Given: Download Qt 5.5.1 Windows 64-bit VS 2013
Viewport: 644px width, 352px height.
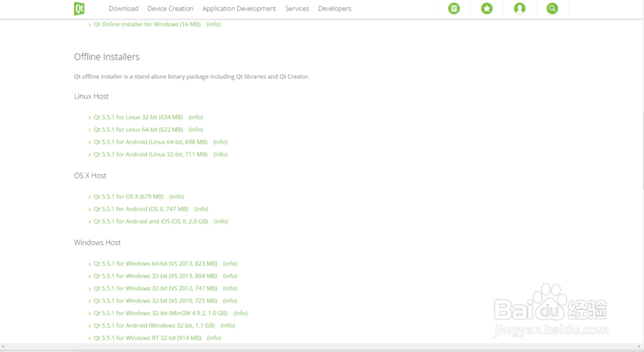Looking at the screenshot, I should 155,264.
